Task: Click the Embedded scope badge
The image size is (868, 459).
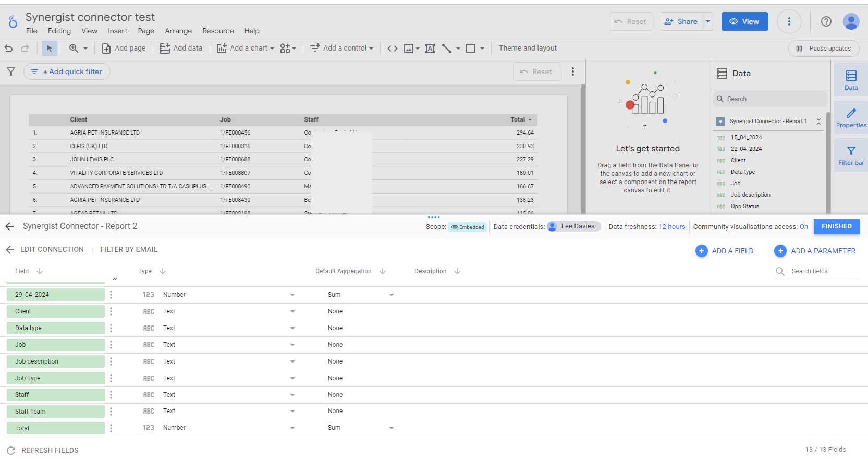Action: 468,227
